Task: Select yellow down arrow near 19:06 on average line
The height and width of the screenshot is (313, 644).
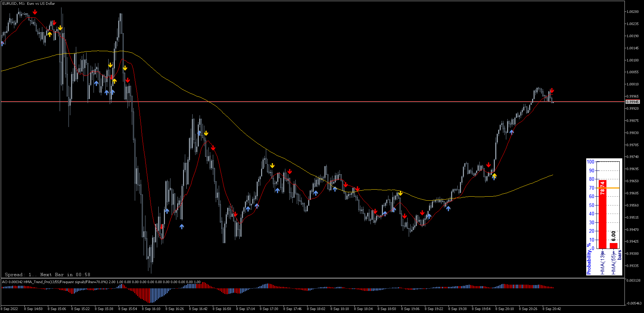Action: click(400, 193)
